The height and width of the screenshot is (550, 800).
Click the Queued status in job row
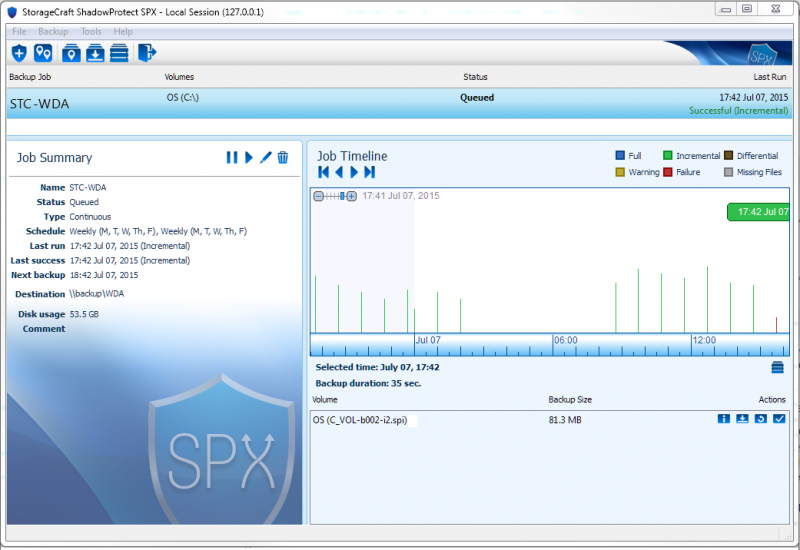pyautogui.click(x=477, y=97)
